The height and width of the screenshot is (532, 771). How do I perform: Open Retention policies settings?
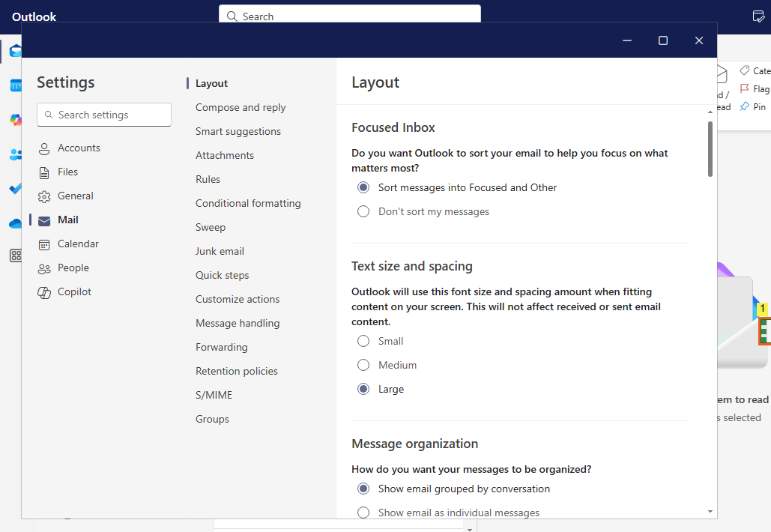click(x=237, y=371)
